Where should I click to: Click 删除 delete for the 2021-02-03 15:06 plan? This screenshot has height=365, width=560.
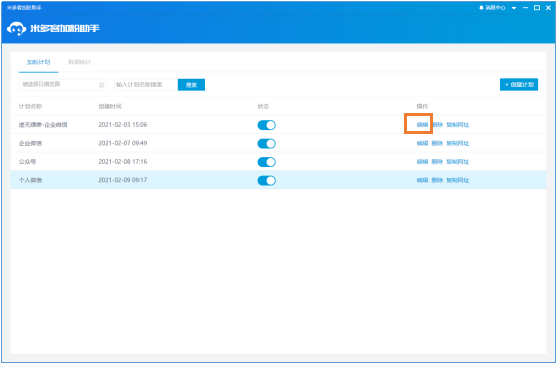pos(437,125)
